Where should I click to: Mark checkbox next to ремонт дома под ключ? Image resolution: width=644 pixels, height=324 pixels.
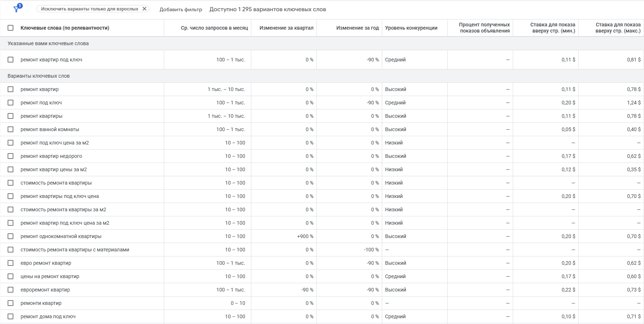[x=10, y=316]
